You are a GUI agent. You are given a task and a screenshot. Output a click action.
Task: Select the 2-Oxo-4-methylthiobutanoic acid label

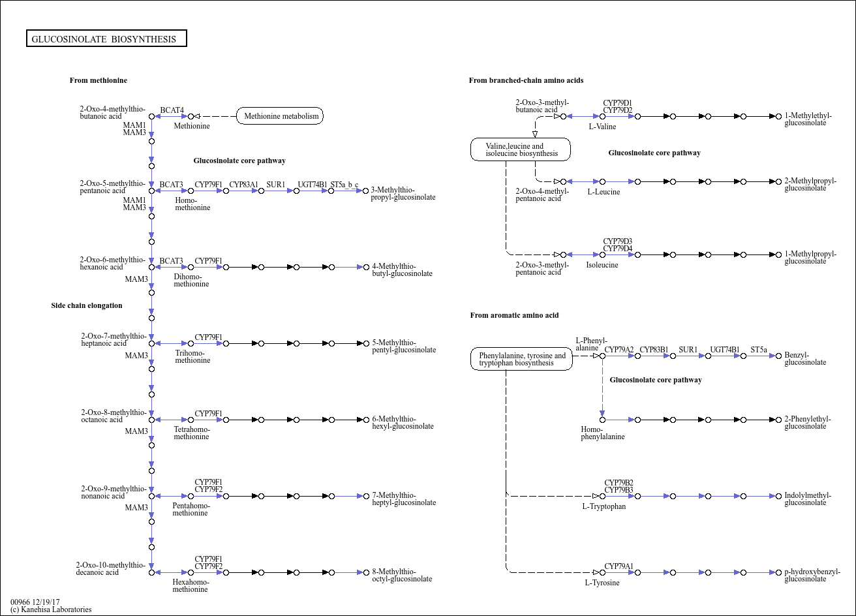click(112, 112)
